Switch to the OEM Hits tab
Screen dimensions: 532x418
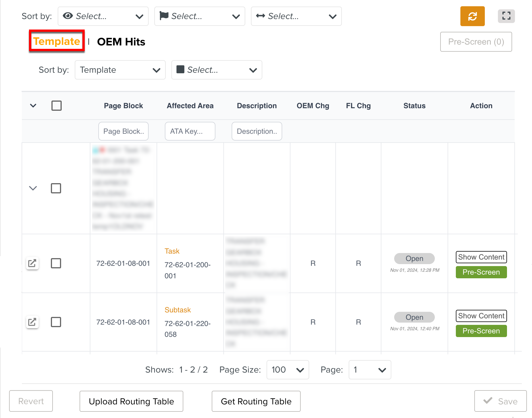[121, 42]
